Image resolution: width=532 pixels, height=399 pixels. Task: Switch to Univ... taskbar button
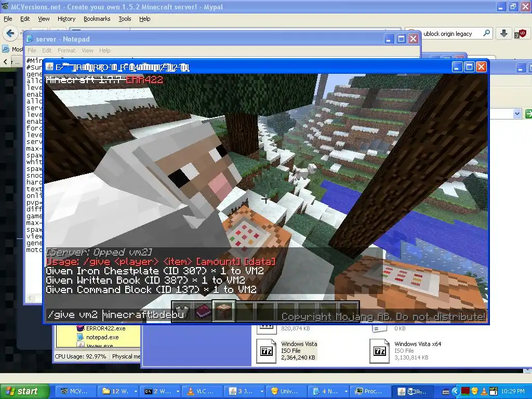286,391
